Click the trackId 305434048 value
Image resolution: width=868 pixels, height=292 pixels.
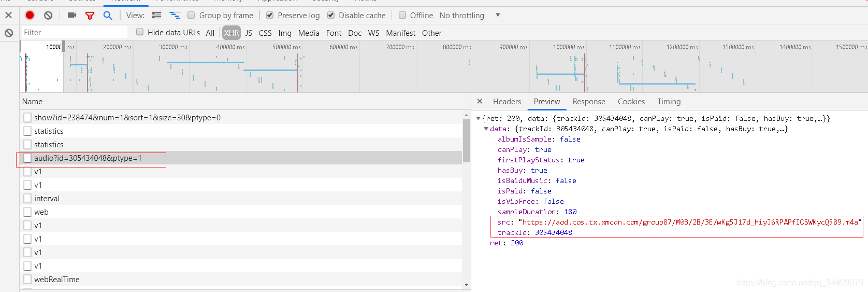pyautogui.click(x=554, y=232)
